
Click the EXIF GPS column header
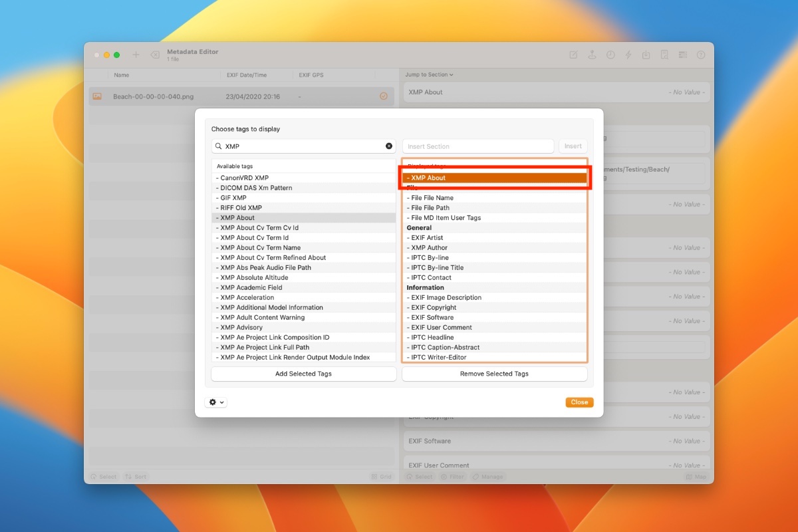pos(334,75)
